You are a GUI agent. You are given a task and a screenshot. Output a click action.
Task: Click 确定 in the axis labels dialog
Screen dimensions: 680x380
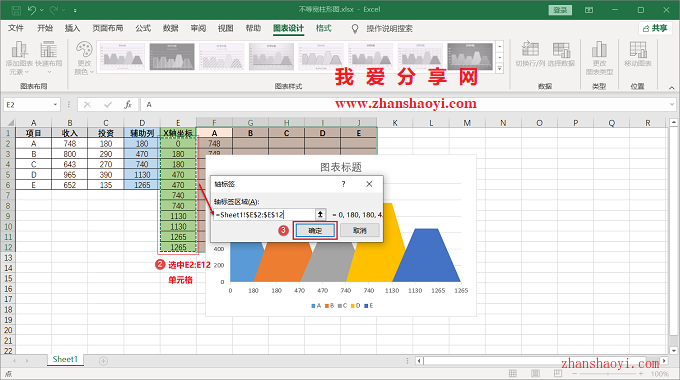pos(315,230)
